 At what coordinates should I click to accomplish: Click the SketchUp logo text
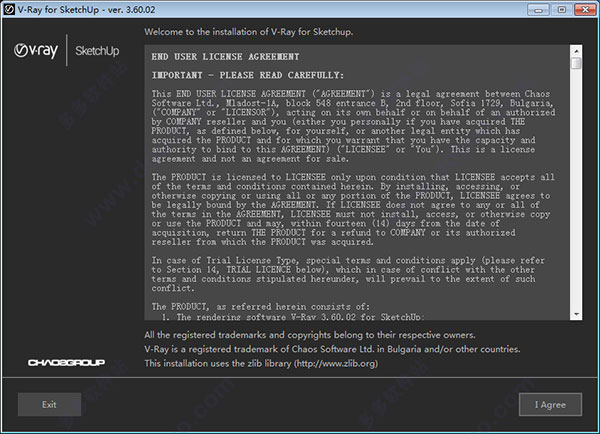97,51
